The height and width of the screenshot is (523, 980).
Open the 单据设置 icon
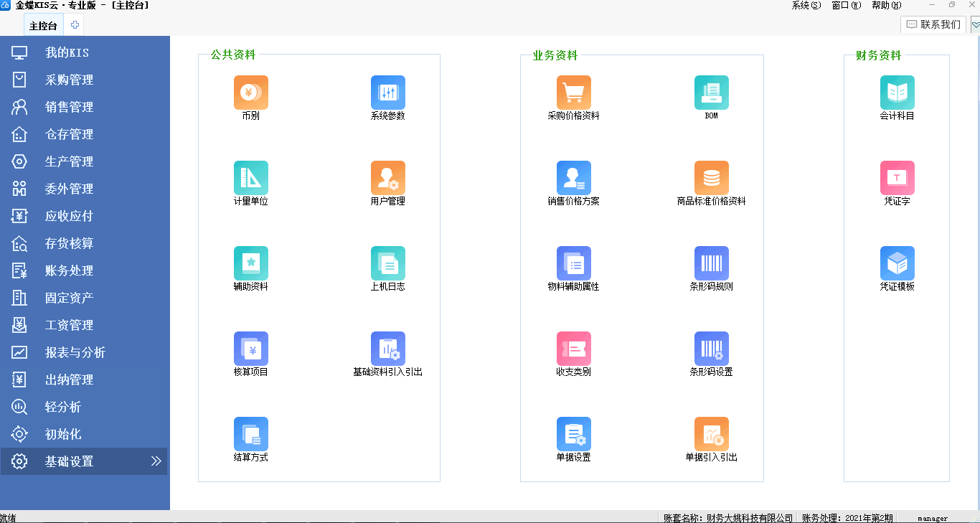click(x=574, y=434)
